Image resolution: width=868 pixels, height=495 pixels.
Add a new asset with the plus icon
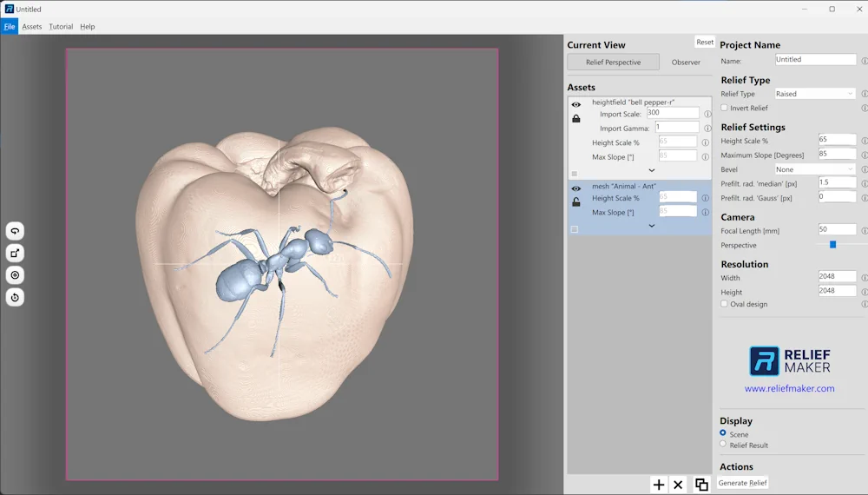point(659,485)
